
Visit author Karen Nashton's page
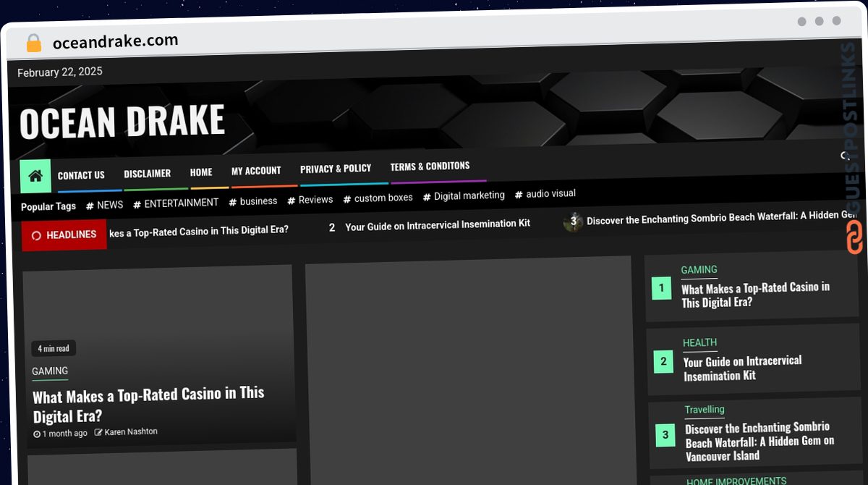(x=126, y=432)
